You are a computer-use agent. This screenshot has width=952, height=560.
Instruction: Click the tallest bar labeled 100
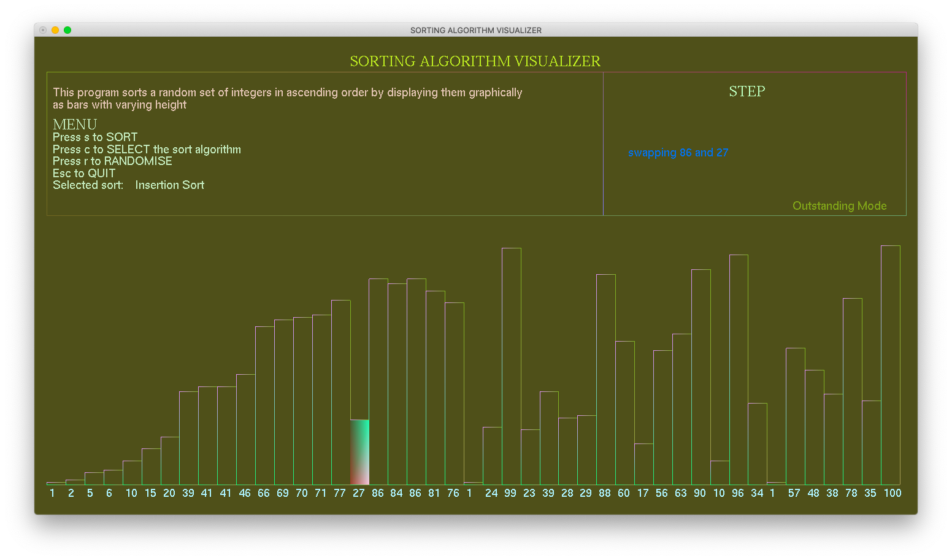pos(890,365)
